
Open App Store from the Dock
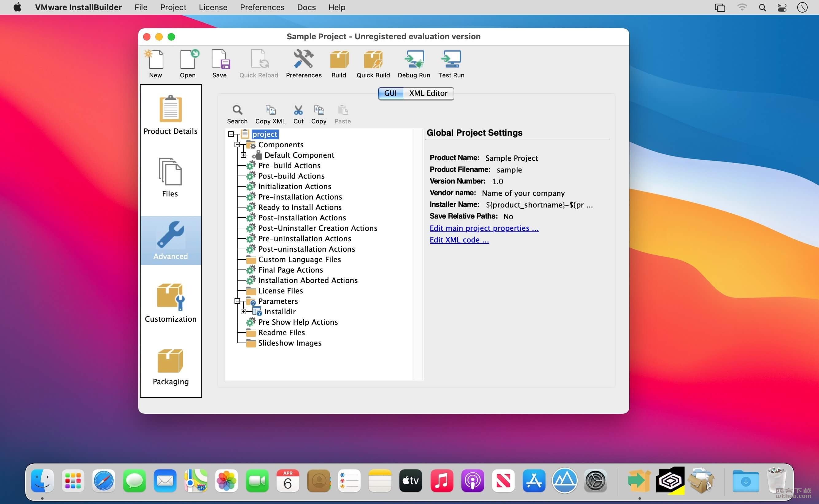534,480
